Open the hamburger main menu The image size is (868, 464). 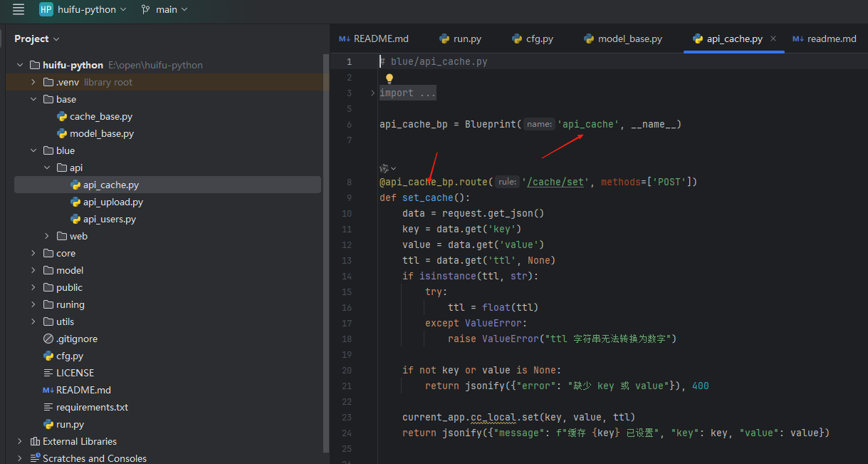19,9
